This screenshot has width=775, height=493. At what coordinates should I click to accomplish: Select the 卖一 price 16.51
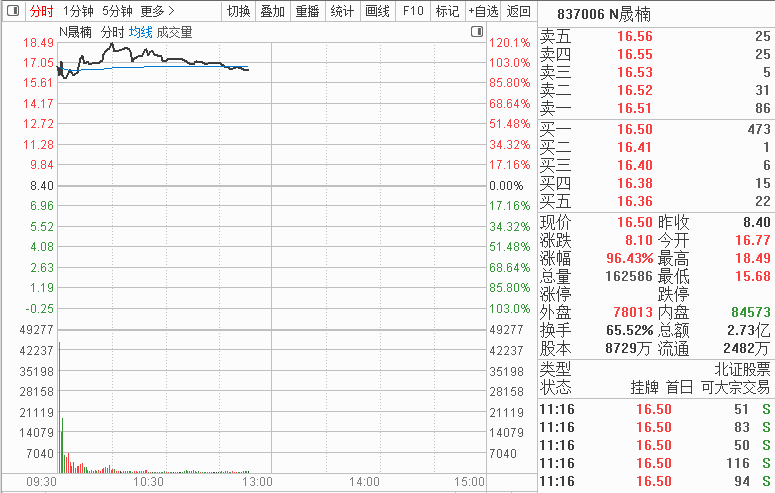pyautogui.click(x=635, y=108)
